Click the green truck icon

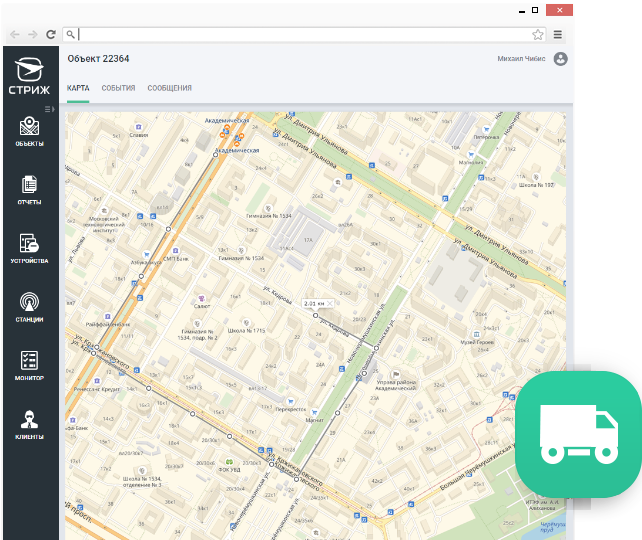(x=579, y=433)
